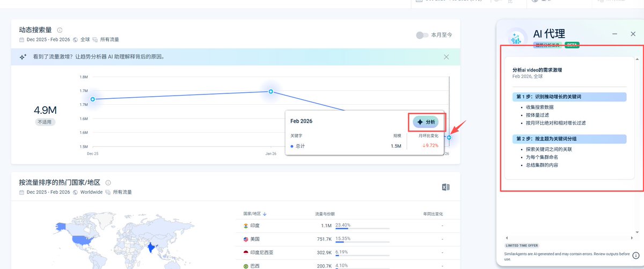Viewport: 644px width, 269px height.
Task: Click the globe icon beside Worldwide
Action: [76, 192]
